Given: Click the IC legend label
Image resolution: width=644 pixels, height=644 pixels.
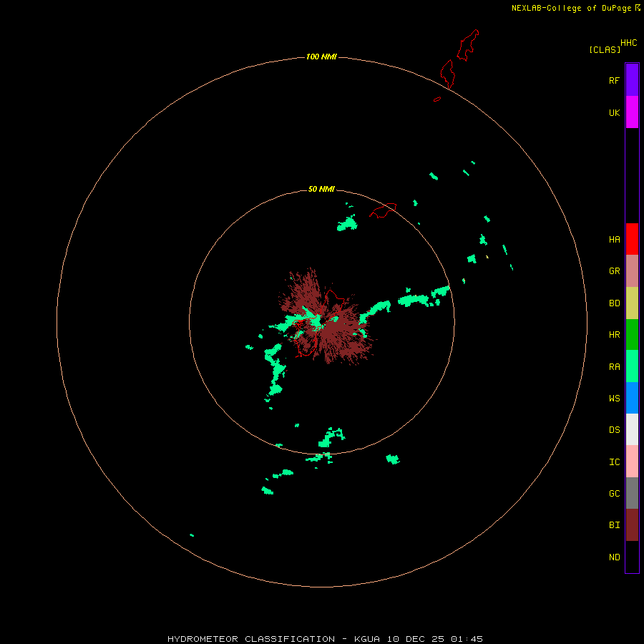Looking at the screenshot, I should point(614,462).
